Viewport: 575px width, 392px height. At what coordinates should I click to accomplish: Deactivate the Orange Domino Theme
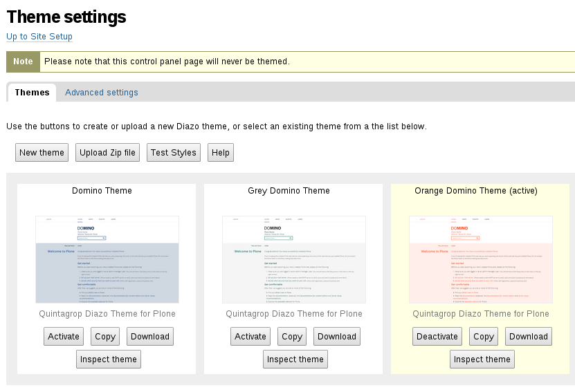pos(437,337)
